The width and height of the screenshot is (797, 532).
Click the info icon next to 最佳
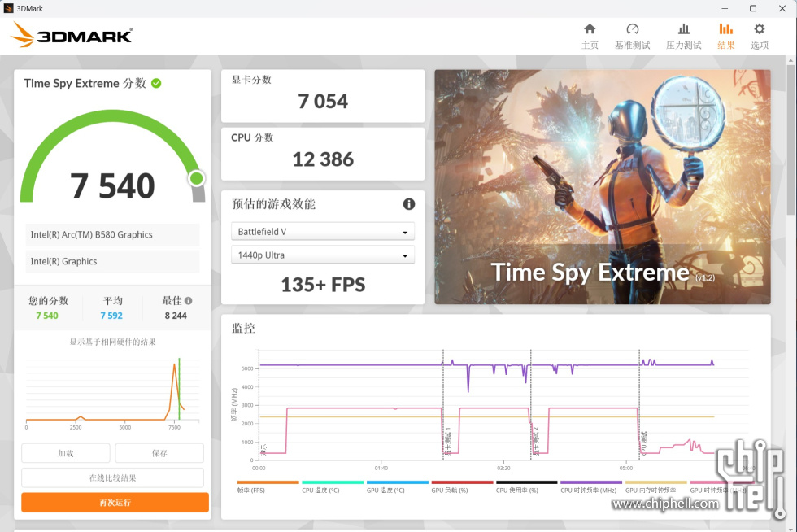point(189,301)
